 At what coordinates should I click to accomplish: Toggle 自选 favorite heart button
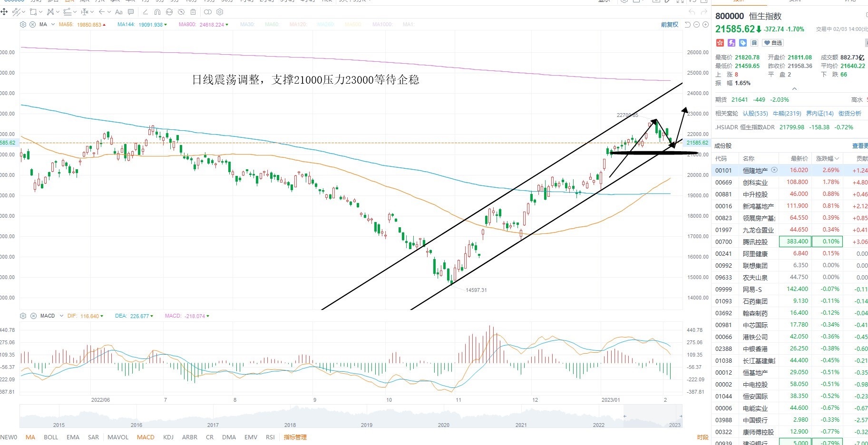(x=773, y=43)
